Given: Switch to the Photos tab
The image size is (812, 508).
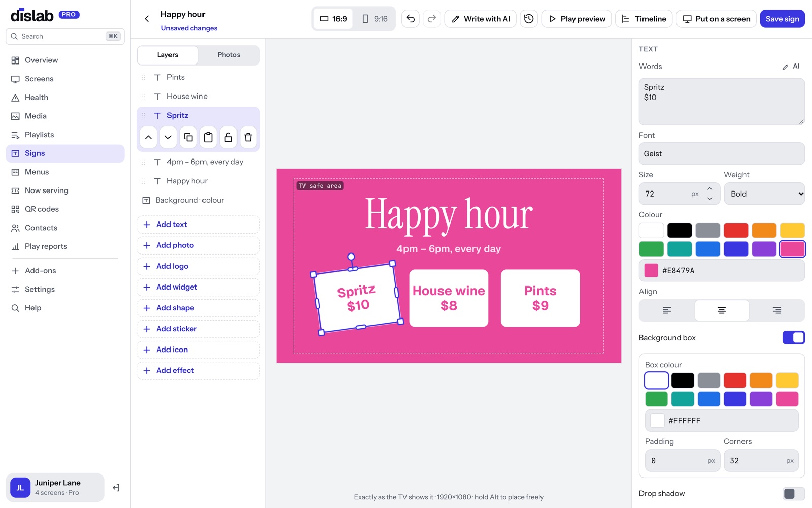Looking at the screenshot, I should point(228,55).
